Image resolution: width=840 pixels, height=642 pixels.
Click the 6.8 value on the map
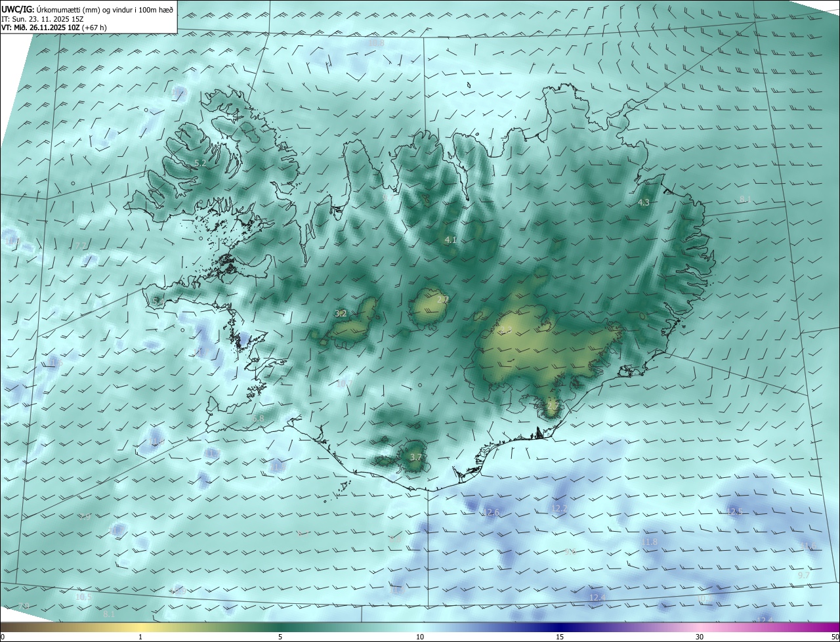coord(258,418)
